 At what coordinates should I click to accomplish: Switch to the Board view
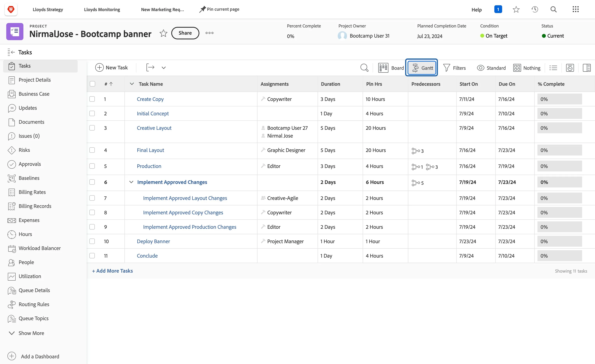pyautogui.click(x=391, y=68)
